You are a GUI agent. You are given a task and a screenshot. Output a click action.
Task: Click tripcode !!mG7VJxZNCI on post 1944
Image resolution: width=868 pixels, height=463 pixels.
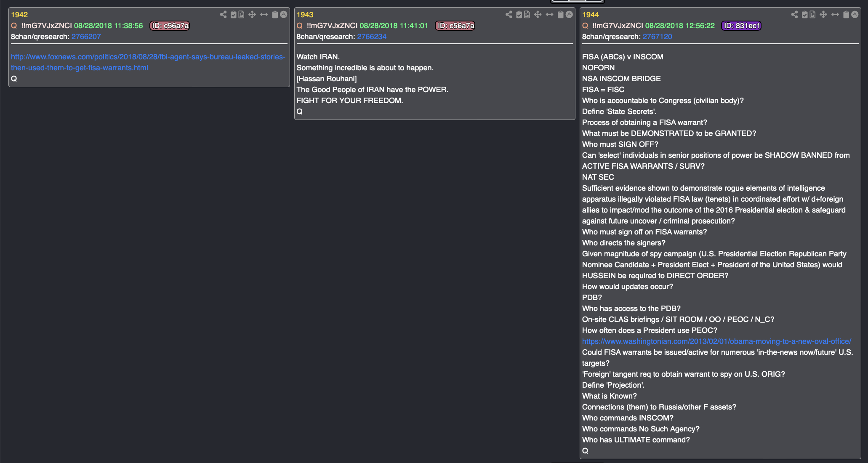[618, 26]
